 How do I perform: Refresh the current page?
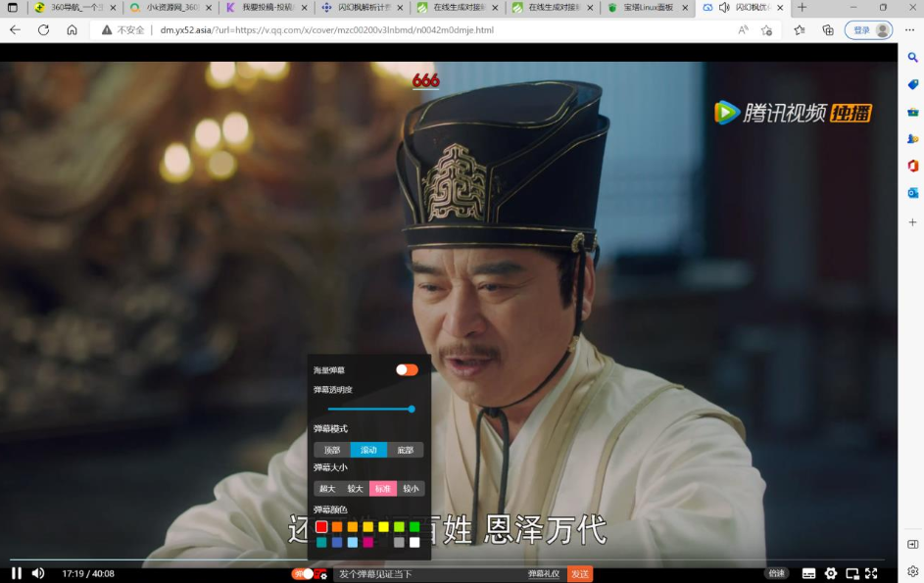coord(44,30)
